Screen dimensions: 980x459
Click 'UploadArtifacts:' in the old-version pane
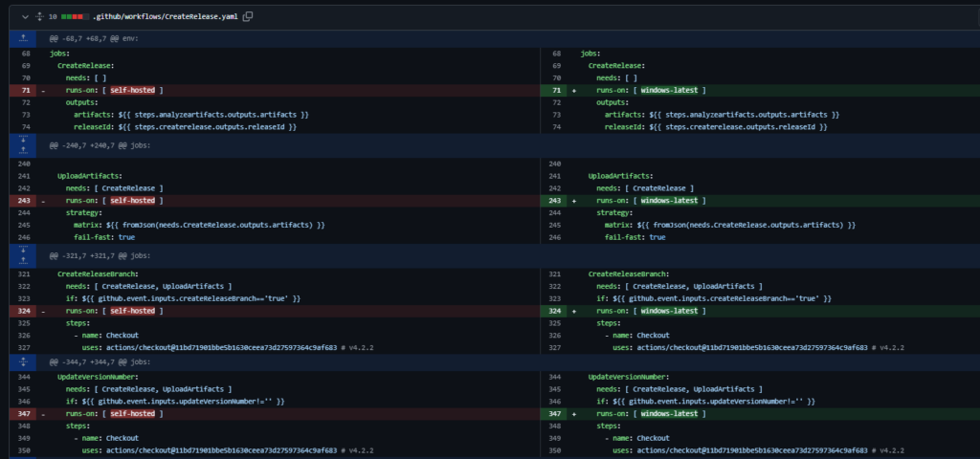click(x=90, y=177)
